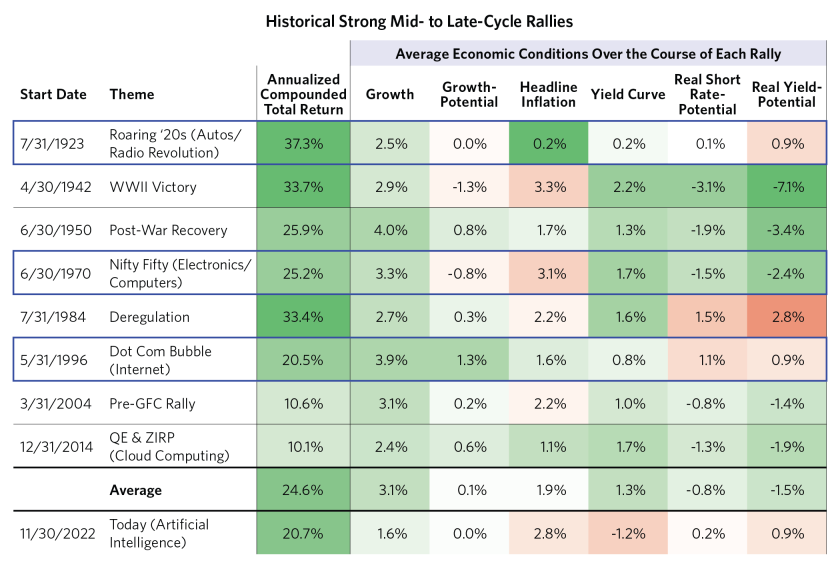Select the 'Start Date' column header
This screenshot has width=840, height=567.
[52, 95]
